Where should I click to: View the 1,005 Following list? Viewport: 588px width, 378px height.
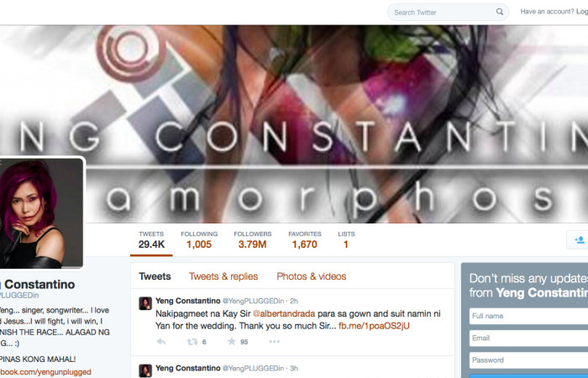(199, 239)
